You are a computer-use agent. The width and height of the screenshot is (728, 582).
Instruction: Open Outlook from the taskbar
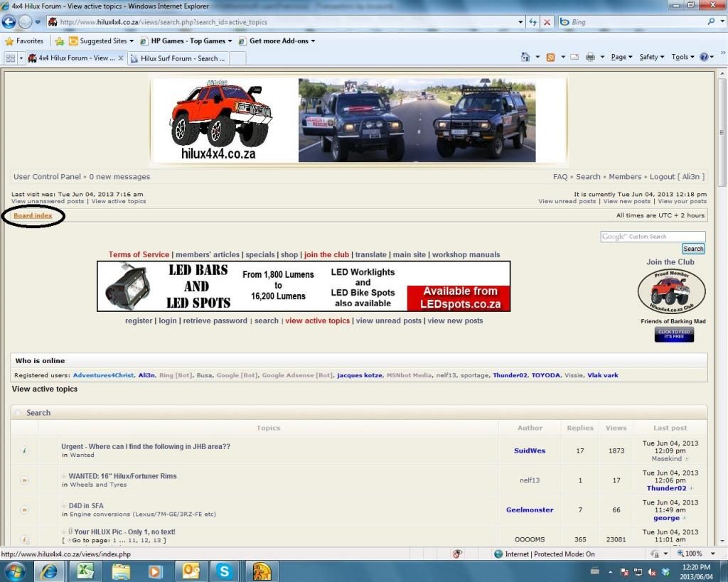coord(191,571)
